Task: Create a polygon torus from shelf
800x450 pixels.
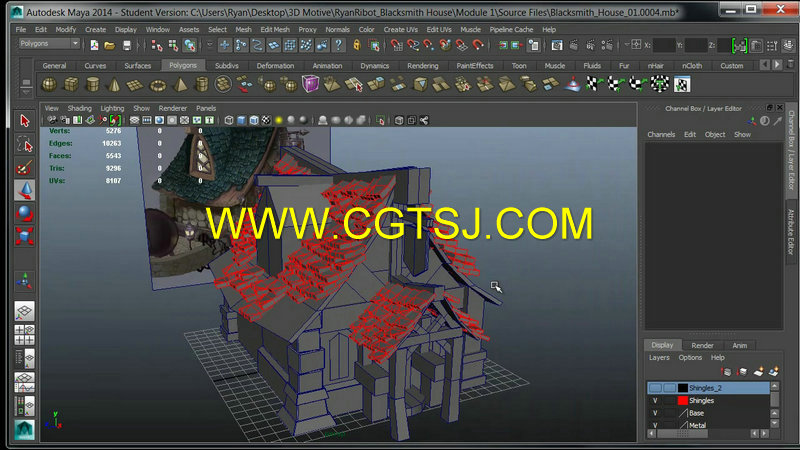Action: coord(158,85)
